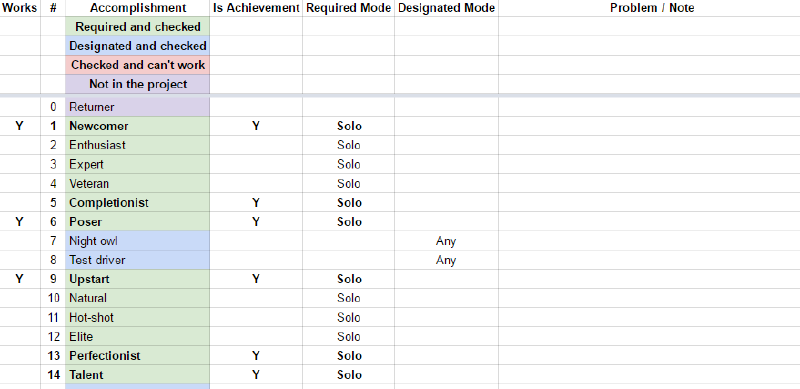Click Required Mode Solo in Perfectionist row
This screenshot has height=389, width=800.
coord(349,356)
